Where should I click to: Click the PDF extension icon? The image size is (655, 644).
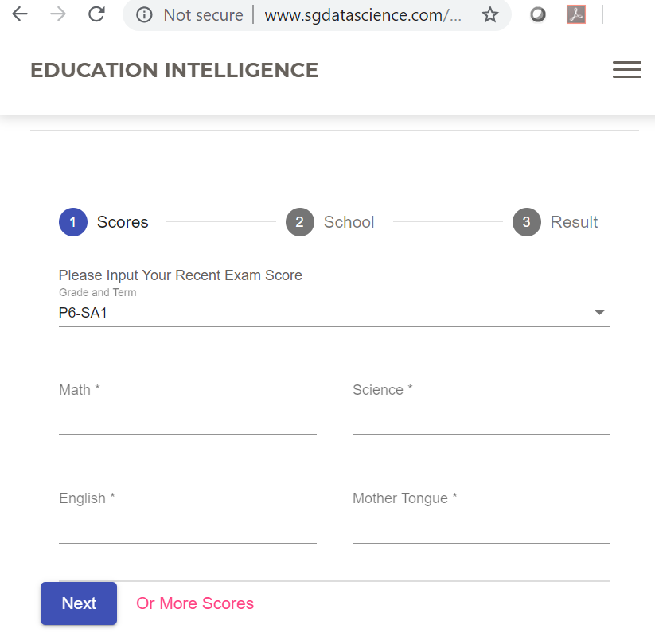click(576, 15)
